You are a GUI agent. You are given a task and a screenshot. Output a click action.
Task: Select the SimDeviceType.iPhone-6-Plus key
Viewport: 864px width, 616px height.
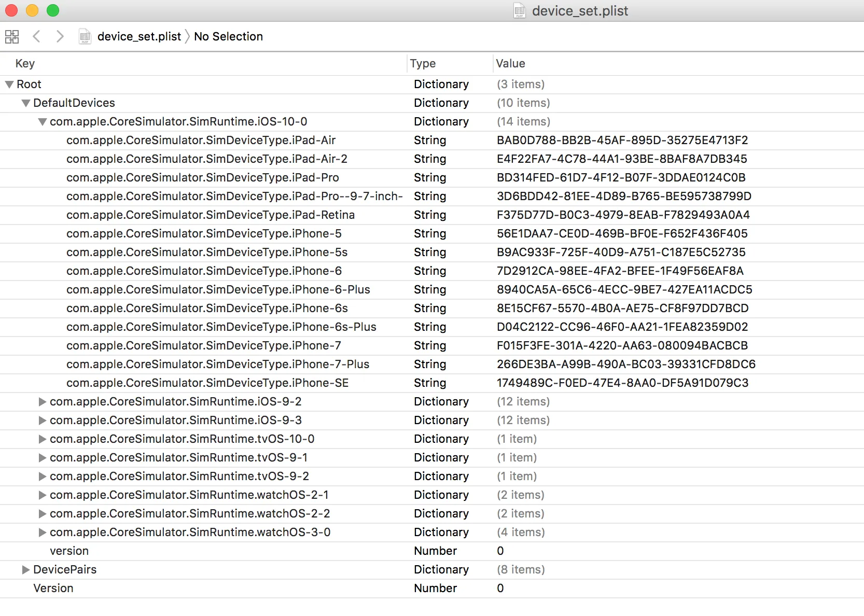click(218, 289)
